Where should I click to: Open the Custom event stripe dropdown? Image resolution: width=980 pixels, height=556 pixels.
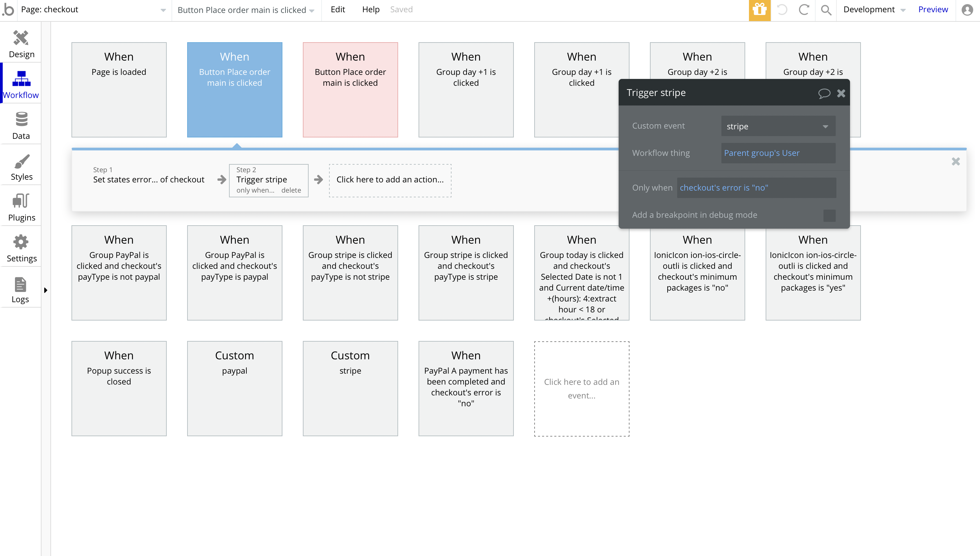tap(778, 126)
